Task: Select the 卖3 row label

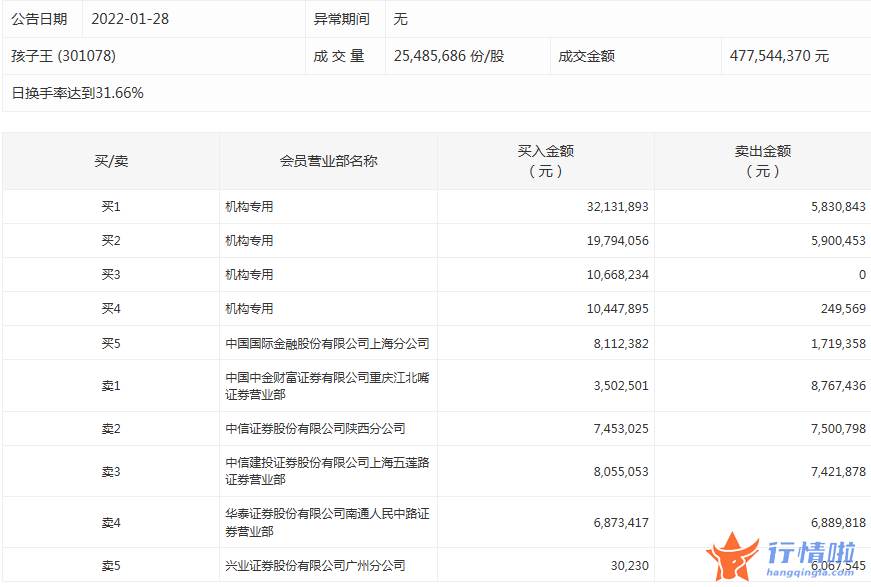Action: 111,471
